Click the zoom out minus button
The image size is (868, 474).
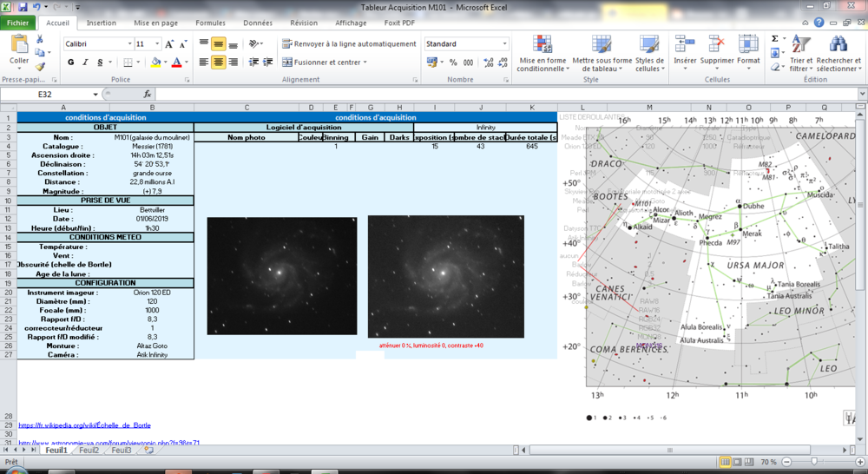click(786, 462)
